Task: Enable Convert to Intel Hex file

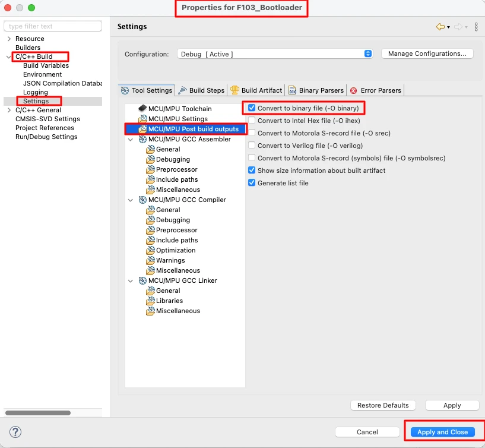Action: coord(252,121)
